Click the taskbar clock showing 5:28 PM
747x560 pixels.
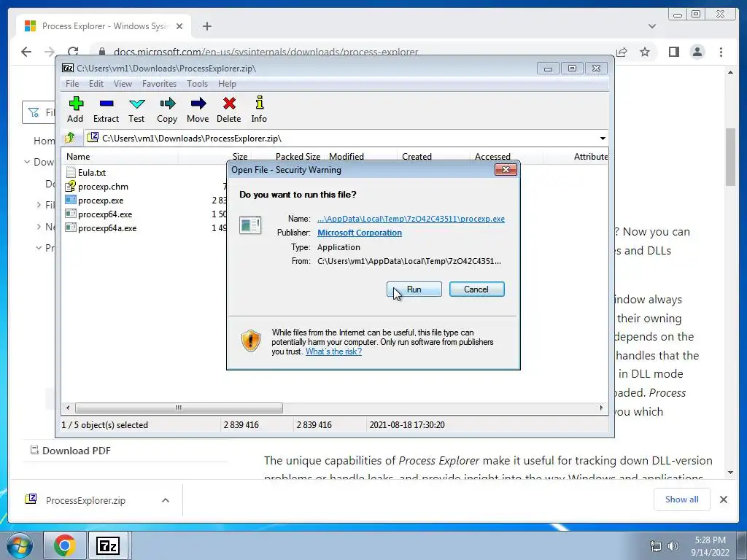[x=710, y=546]
